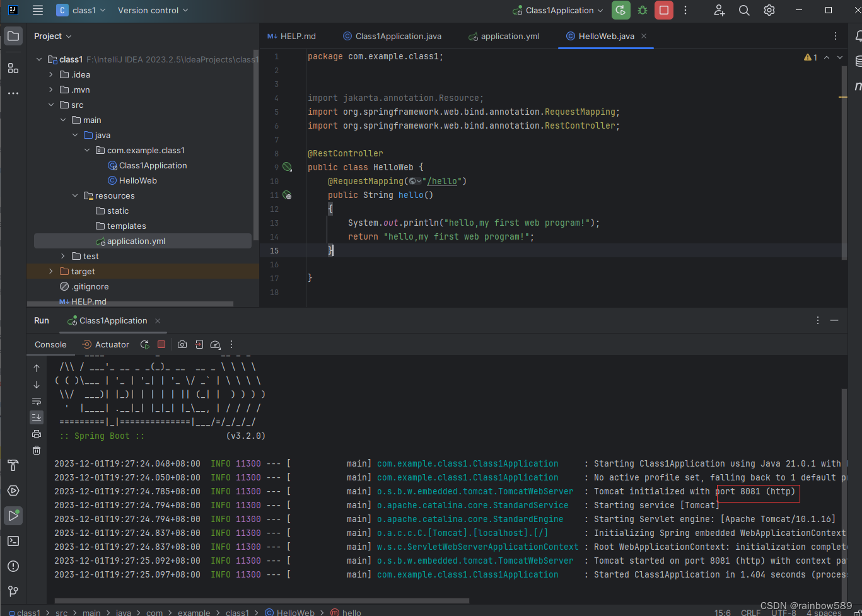Toggle soft-wrap in console
Image resolution: width=862 pixels, height=616 pixels.
click(37, 401)
